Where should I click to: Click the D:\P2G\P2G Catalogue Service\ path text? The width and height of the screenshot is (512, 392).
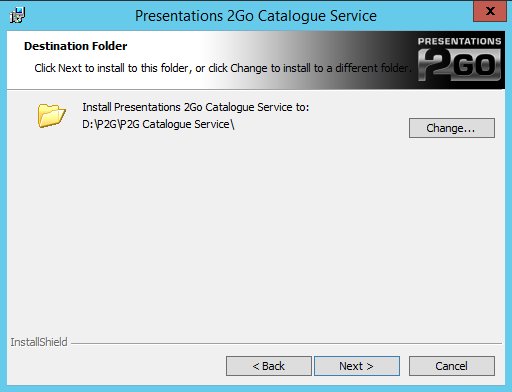point(158,124)
